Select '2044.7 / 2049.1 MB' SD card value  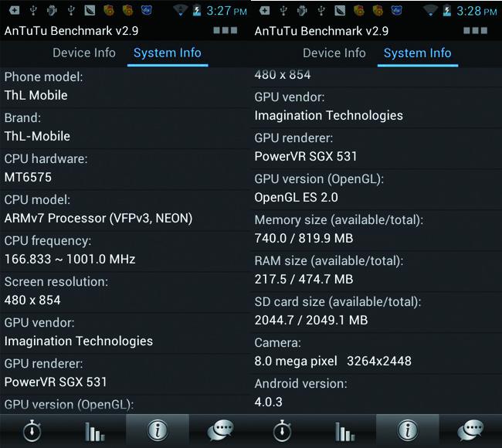click(x=311, y=321)
